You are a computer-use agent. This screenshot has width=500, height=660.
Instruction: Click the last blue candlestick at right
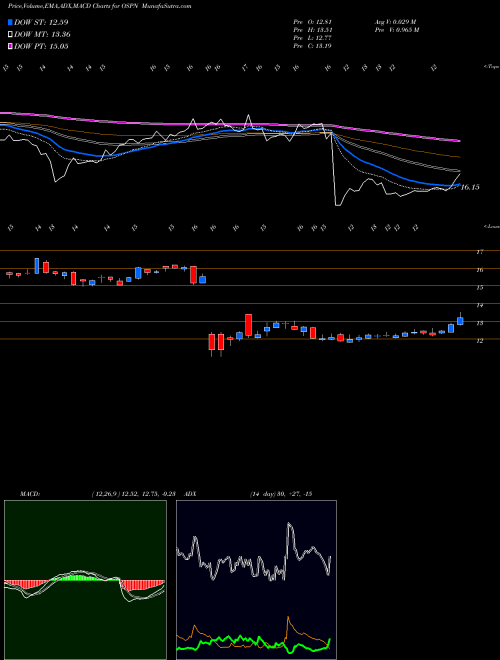(x=460, y=321)
